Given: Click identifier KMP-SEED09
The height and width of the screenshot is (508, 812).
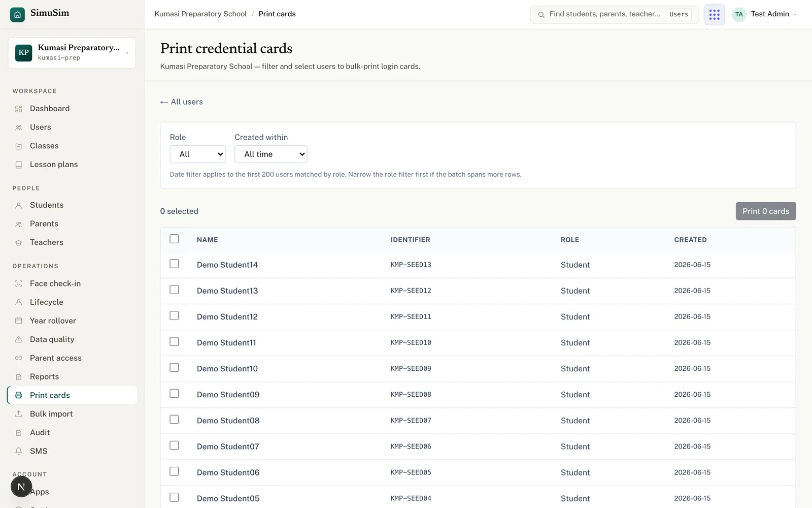Looking at the screenshot, I should click(411, 369).
